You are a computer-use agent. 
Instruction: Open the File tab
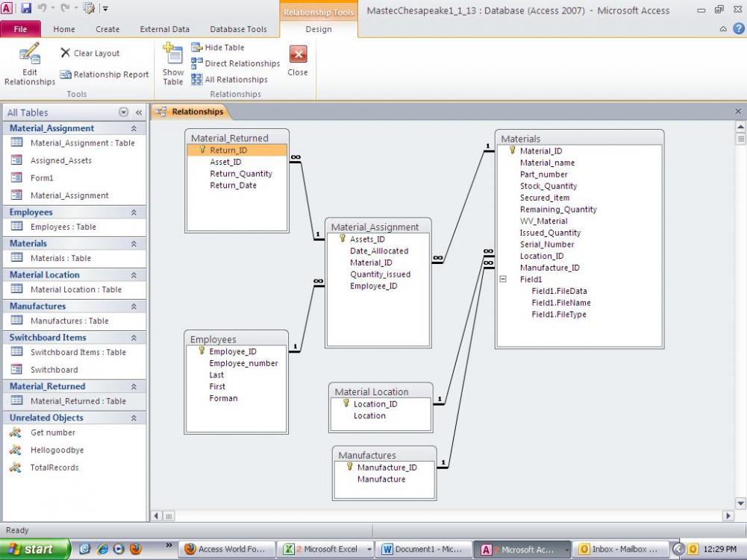point(21,29)
